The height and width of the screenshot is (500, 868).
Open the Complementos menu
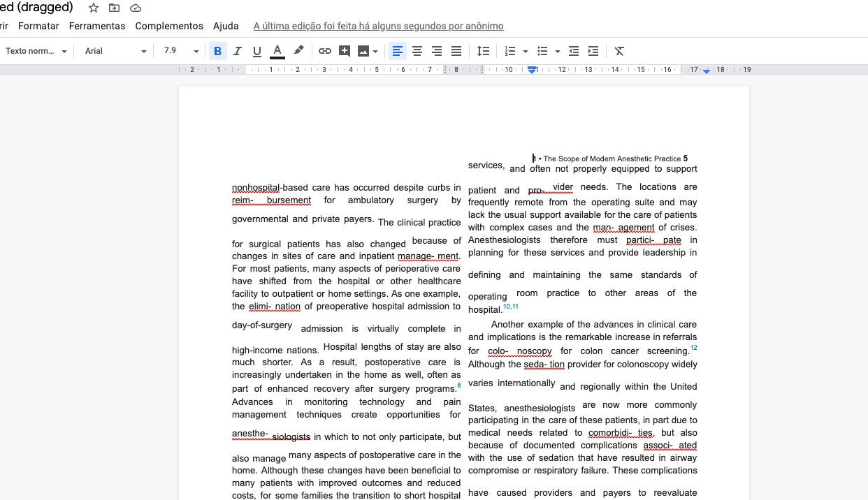[x=169, y=26]
